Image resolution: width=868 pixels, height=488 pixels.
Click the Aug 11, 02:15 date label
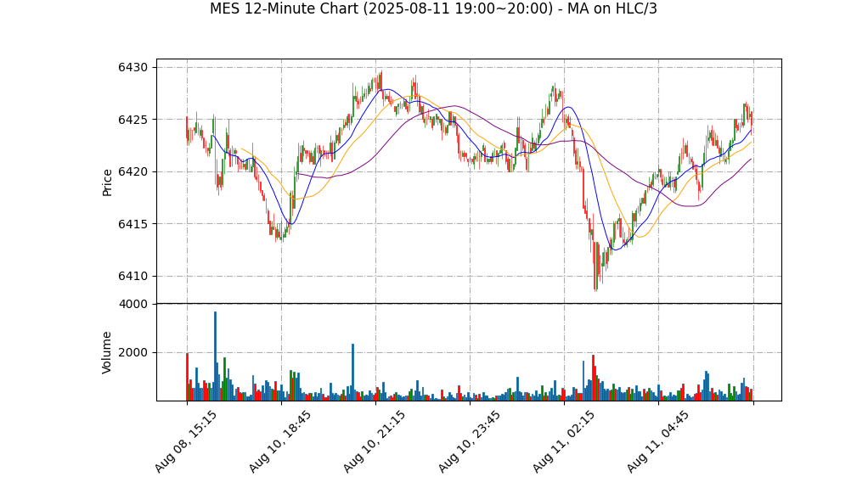pos(564,441)
